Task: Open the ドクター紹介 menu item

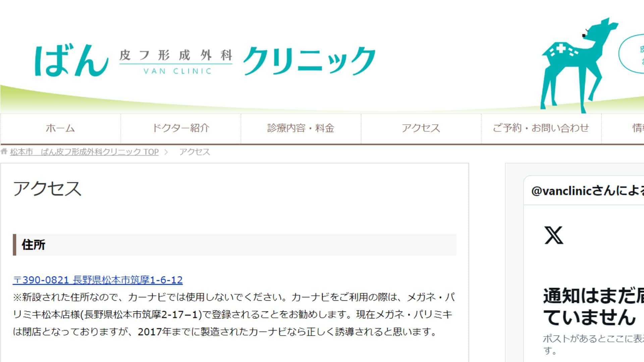Action: tap(181, 128)
